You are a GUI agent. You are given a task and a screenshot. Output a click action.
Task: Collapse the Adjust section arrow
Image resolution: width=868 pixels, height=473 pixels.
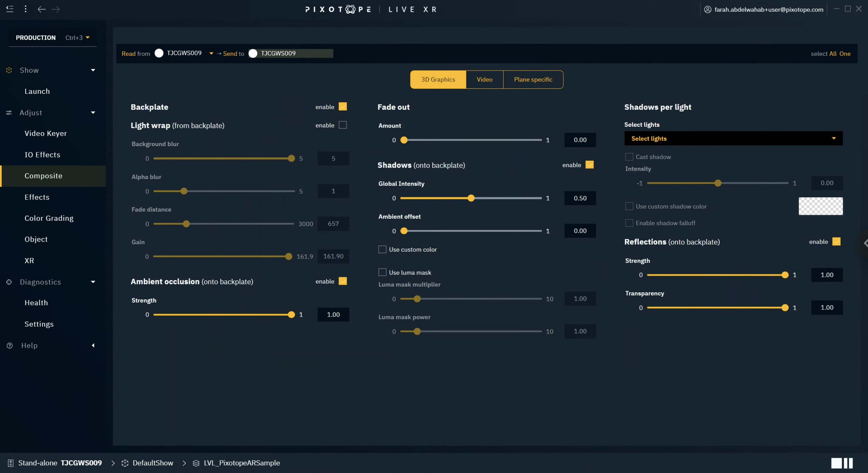pos(93,113)
